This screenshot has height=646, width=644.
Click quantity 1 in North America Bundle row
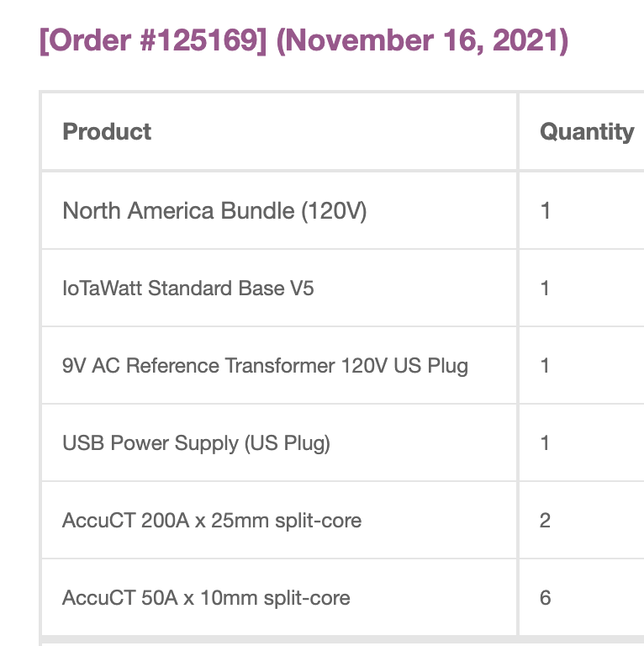546,210
